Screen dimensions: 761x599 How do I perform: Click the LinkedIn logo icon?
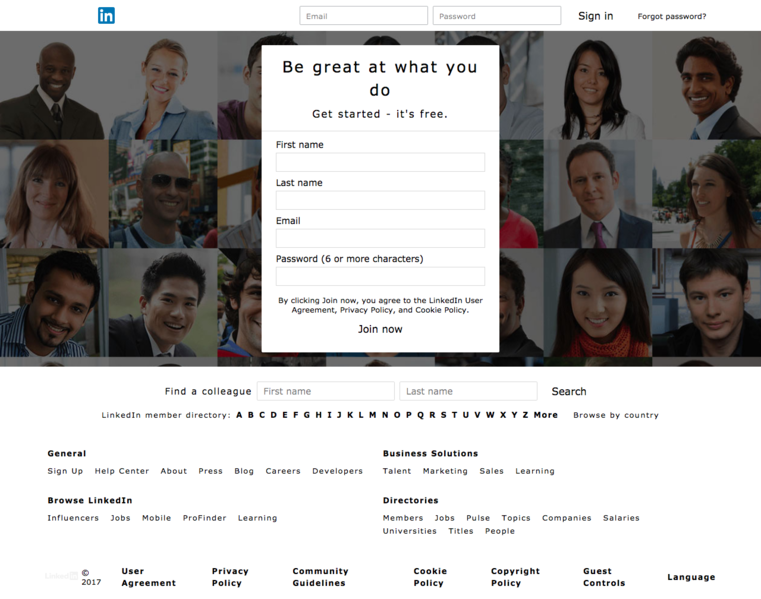[x=106, y=16]
